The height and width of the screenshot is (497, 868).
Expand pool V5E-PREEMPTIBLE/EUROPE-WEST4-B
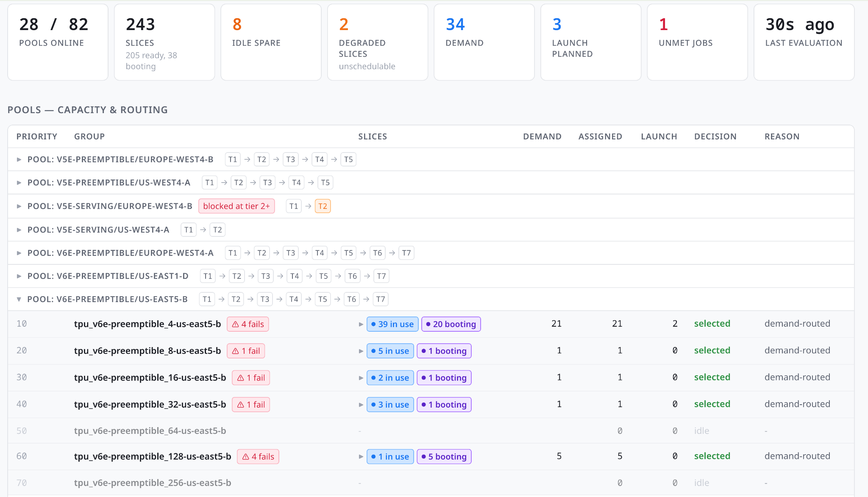tap(19, 160)
